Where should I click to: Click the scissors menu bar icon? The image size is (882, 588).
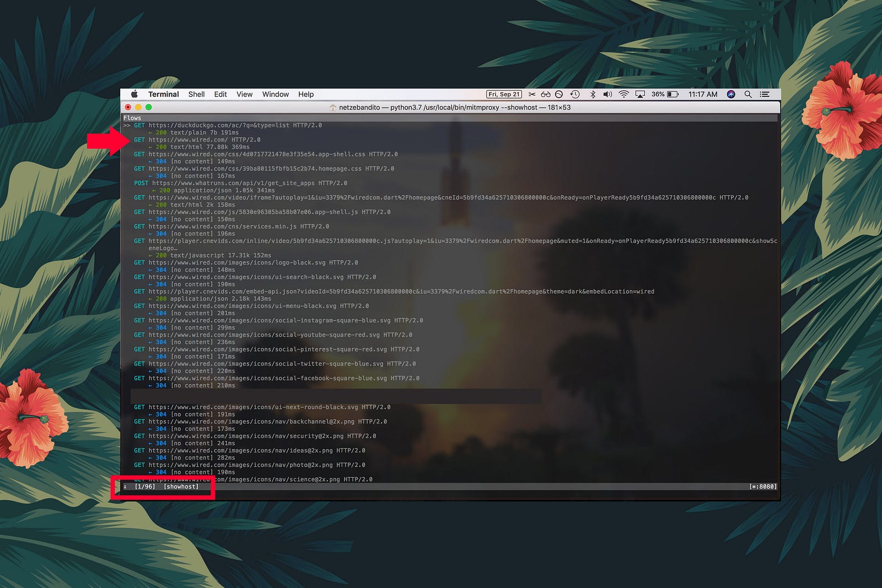click(532, 94)
